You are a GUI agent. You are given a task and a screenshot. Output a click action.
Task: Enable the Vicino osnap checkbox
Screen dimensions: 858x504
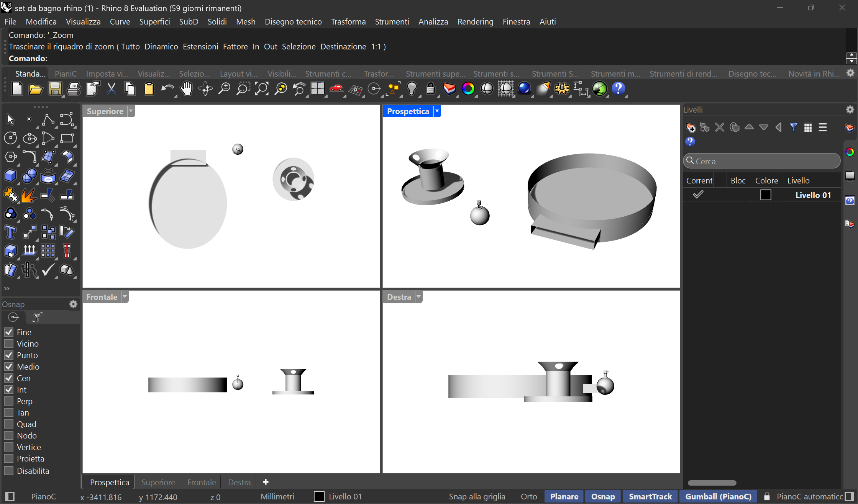pos(9,344)
